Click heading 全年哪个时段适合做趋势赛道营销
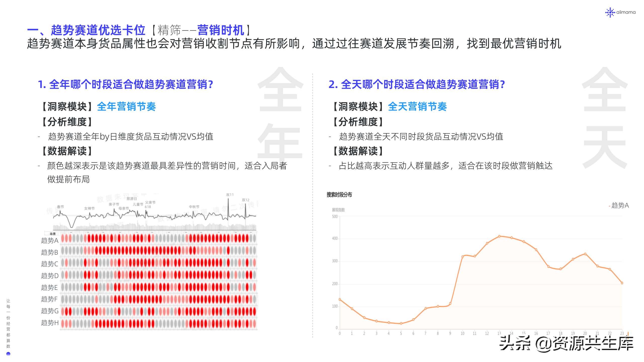Image resolution: width=644 pixels, height=362 pixels. (x=126, y=84)
